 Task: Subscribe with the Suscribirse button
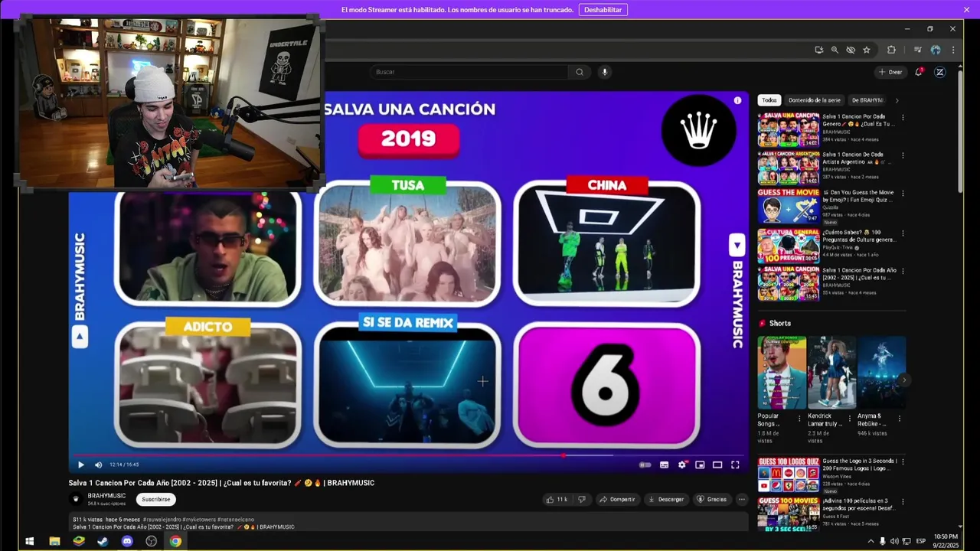coord(156,499)
